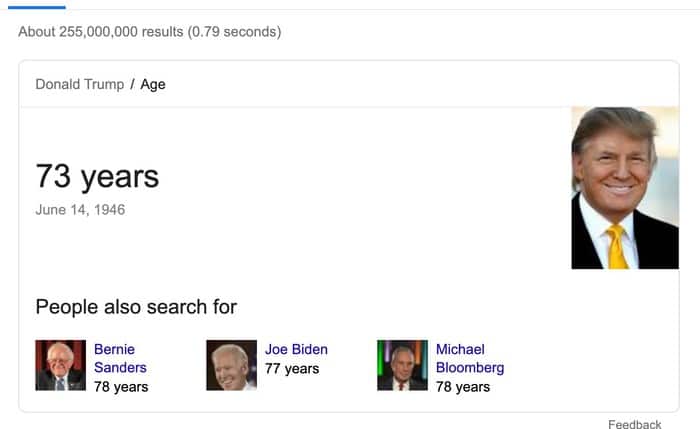Click the Donald Trump breadcrumb link

click(79, 84)
